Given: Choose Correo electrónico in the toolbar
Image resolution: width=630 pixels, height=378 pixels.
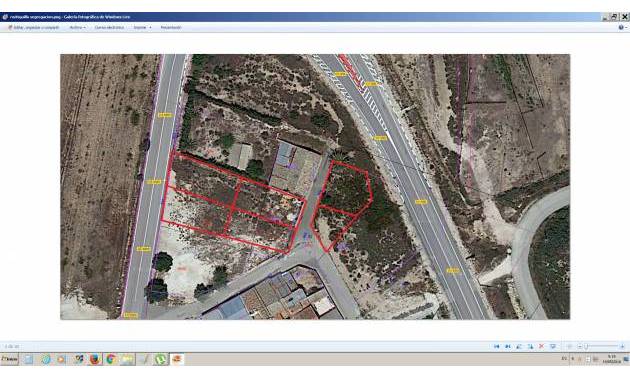Looking at the screenshot, I should coord(109,28).
